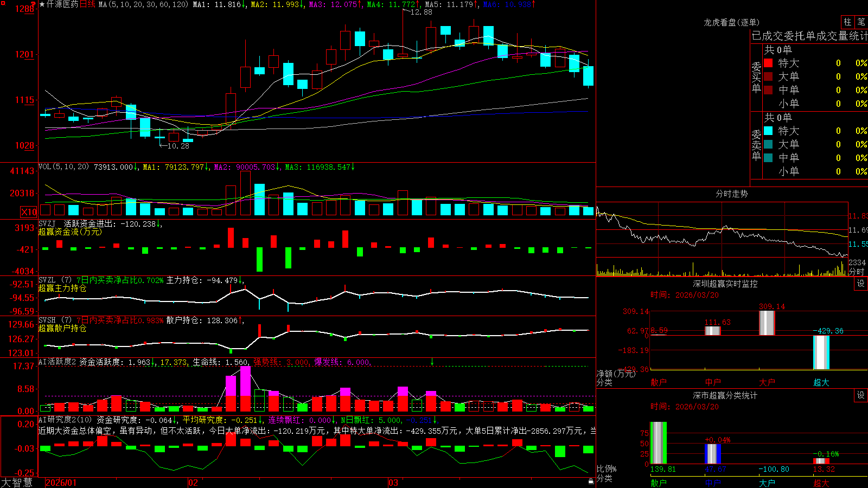
Task: Click the 委卖单 vertical label
Action: click(756, 144)
